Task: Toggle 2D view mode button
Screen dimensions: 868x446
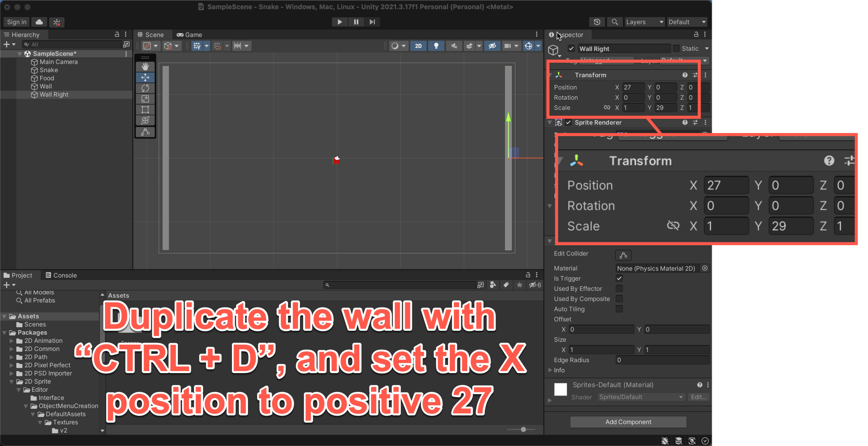Action: pyautogui.click(x=418, y=46)
